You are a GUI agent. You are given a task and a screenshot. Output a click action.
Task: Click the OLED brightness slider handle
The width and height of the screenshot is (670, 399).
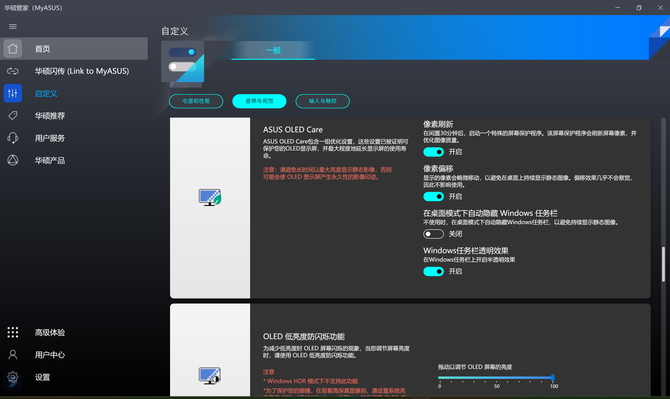pos(552,378)
